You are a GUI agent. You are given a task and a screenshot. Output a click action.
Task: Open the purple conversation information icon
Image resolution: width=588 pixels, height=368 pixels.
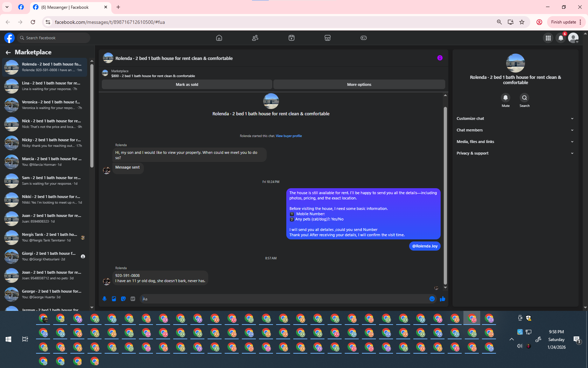[x=440, y=58]
